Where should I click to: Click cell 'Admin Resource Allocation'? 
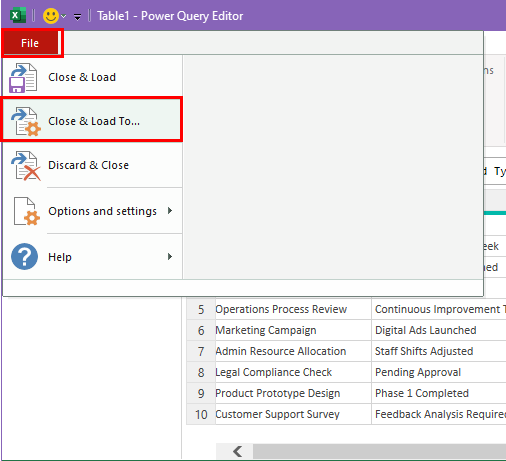pyautogui.click(x=293, y=351)
